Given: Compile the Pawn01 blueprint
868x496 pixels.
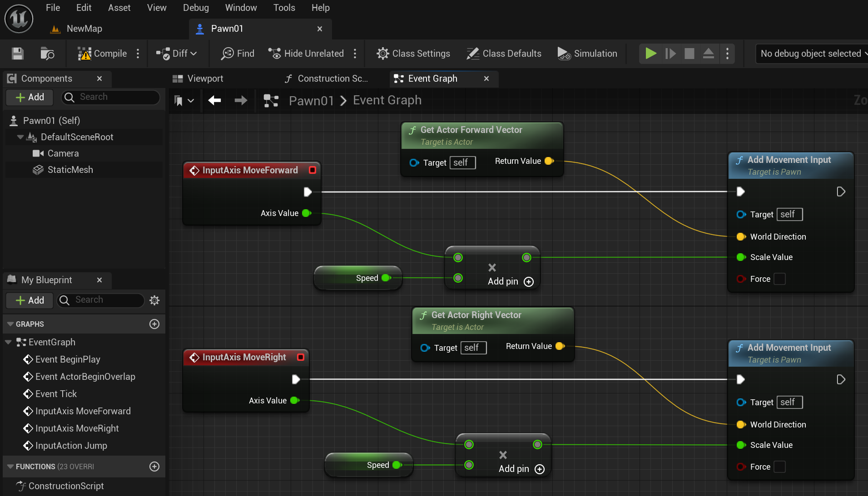Looking at the screenshot, I should pos(102,54).
